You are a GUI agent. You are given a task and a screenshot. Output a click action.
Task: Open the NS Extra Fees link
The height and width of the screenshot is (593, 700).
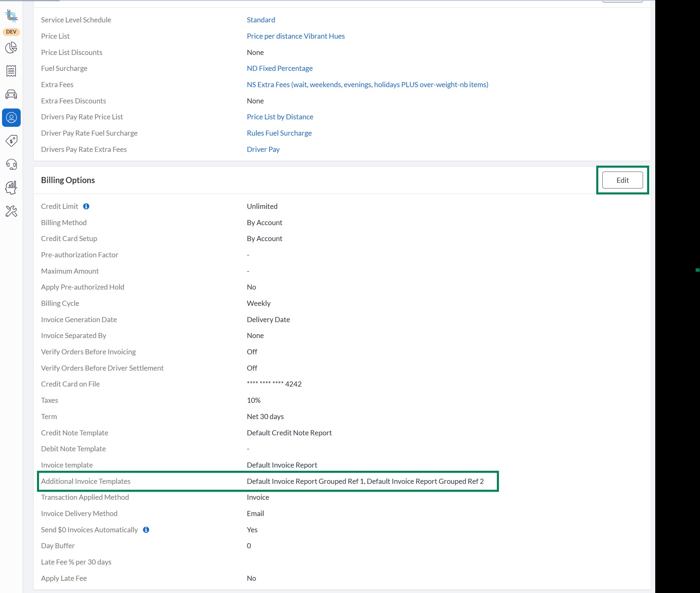[x=367, y=85]
